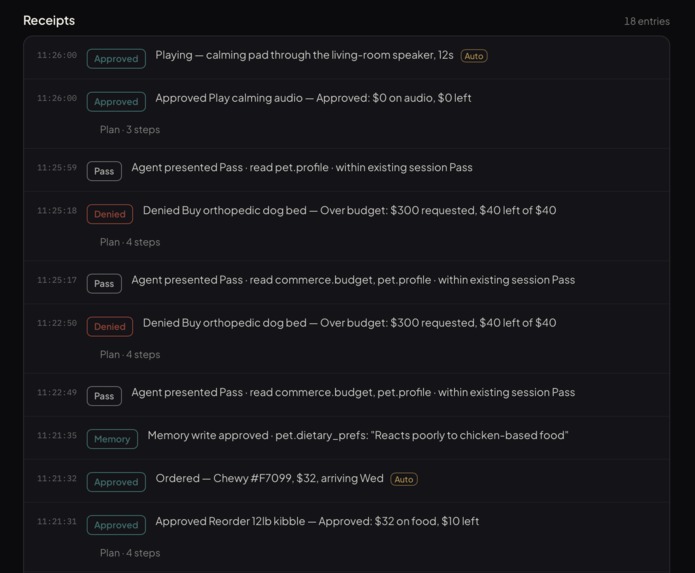The width and height of the screenshot is (695, 573).
Task: Expand Plan · 4 steps under the 11:25:18 denial
Action: click(x=129, y=242)
